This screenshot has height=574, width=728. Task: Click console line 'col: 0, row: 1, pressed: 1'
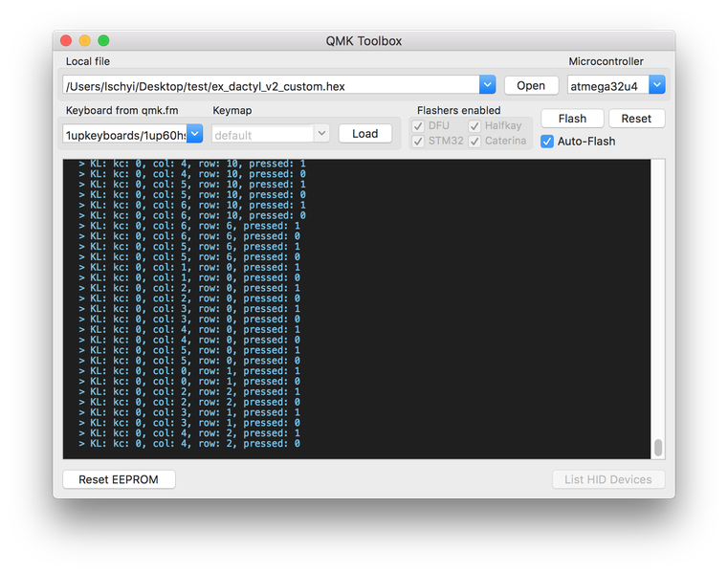pyautogui.click(x=189, y=371)
